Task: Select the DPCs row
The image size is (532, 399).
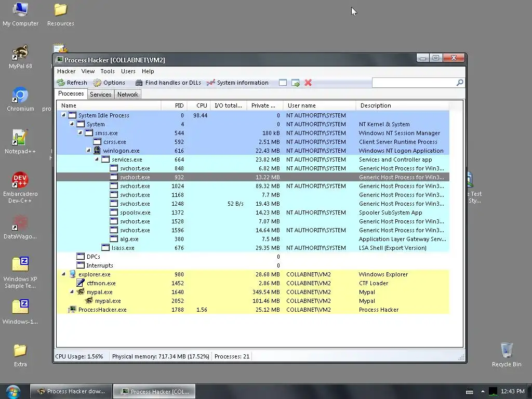Action: point(253,257)
